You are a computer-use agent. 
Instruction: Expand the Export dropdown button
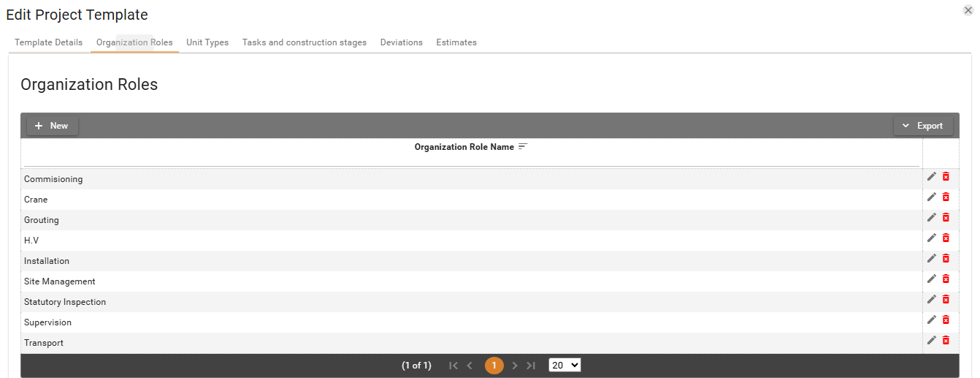(923, 126)
